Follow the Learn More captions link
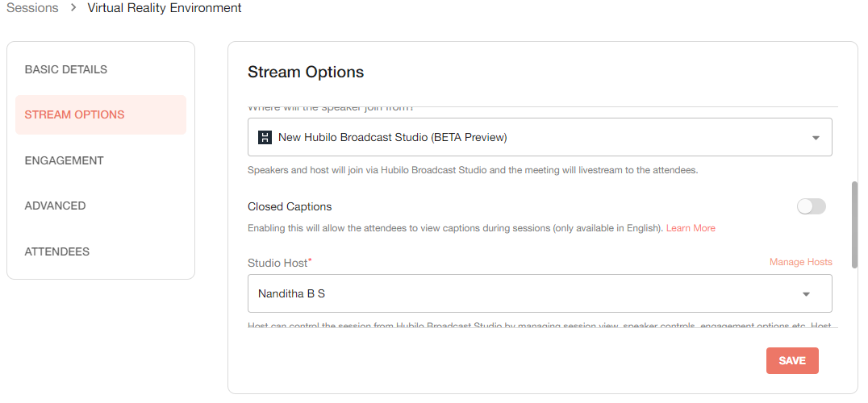Image resolution: width=868 pixels, height=403 pixels. pyautogui.click(x=691, y=228)
